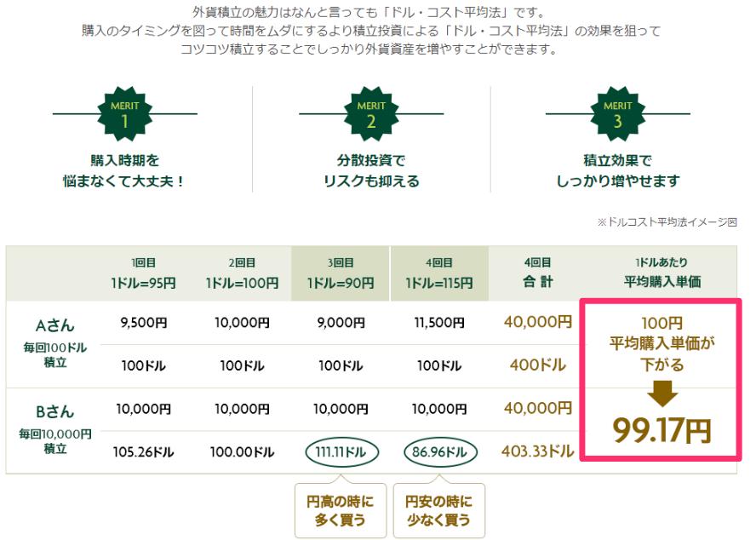The image size is (756, 540).
Task: Click the ※ドルコスト平均法イメージ図 note
Action: click(667, 222)
